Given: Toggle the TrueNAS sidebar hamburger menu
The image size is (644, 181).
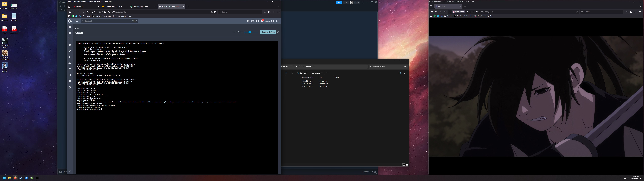Looking at the screenshot, I should coord(77,21).
